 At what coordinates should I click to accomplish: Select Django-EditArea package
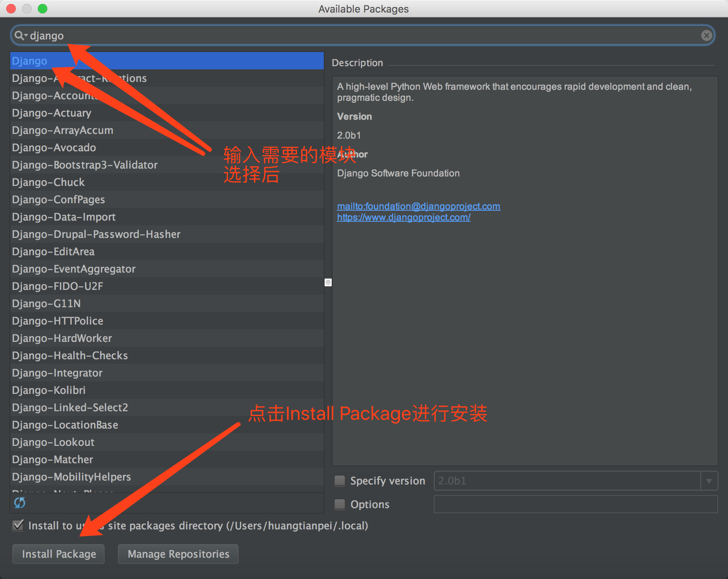167,251
